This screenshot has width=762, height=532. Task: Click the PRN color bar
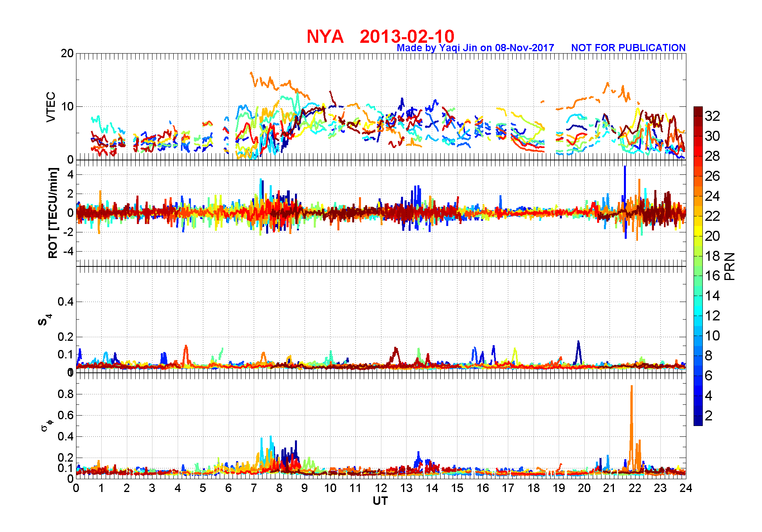[698, 266]
